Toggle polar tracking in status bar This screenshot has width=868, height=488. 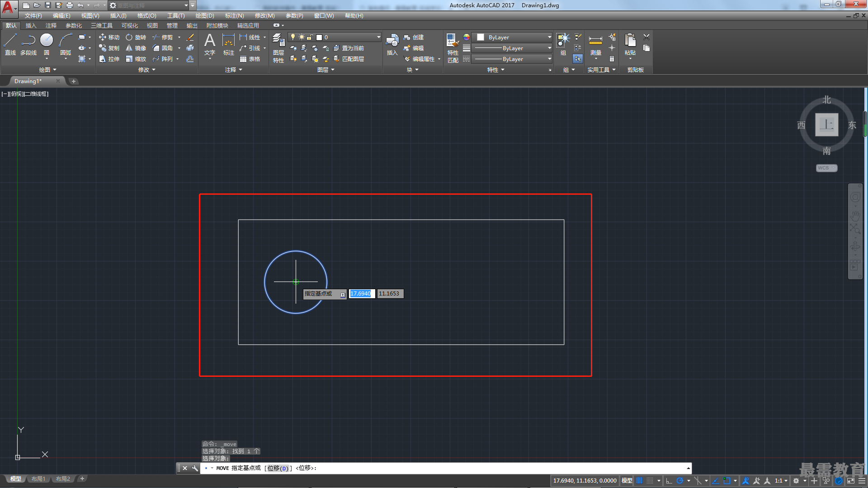click(x=679, y=481)
